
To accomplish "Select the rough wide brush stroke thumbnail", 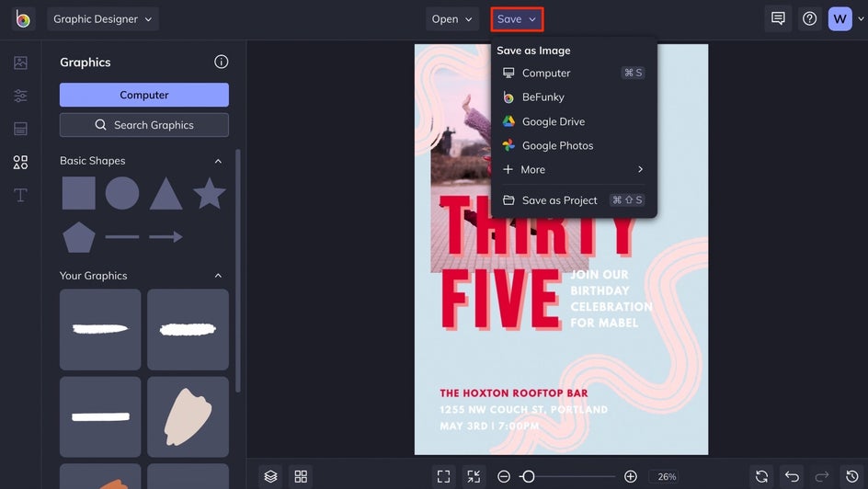I will click(188, 329).
